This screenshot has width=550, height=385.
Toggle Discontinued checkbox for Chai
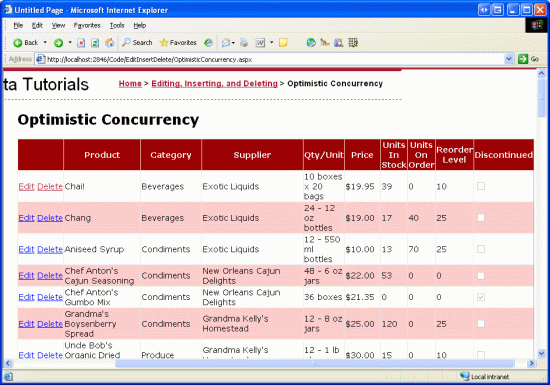[481, 186]
